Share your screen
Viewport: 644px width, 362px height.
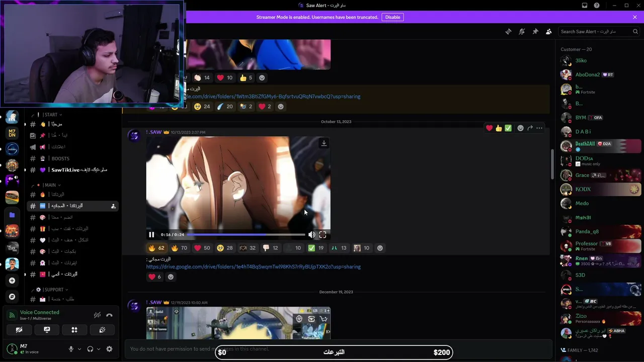coord(47,330)
